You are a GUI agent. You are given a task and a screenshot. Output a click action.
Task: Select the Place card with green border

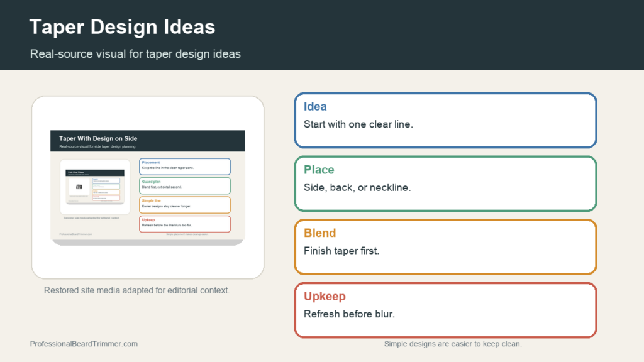pyautogui.click(x=446, y=184)
